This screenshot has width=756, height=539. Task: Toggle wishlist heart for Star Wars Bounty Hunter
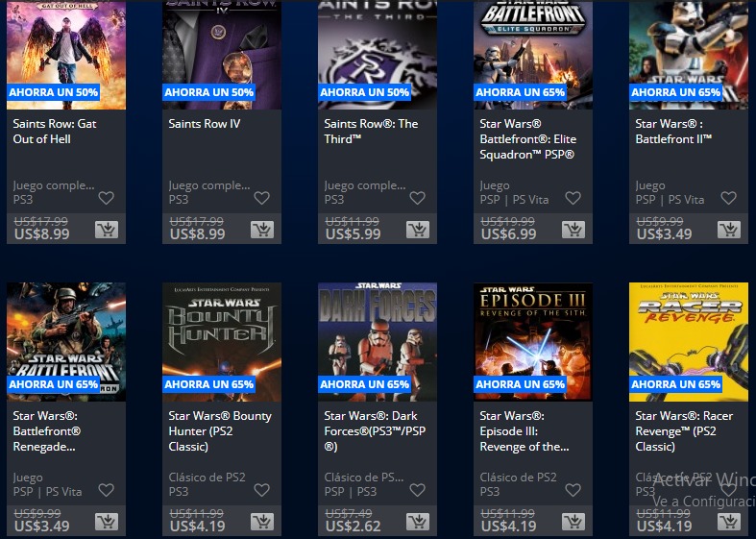(262, 490)
